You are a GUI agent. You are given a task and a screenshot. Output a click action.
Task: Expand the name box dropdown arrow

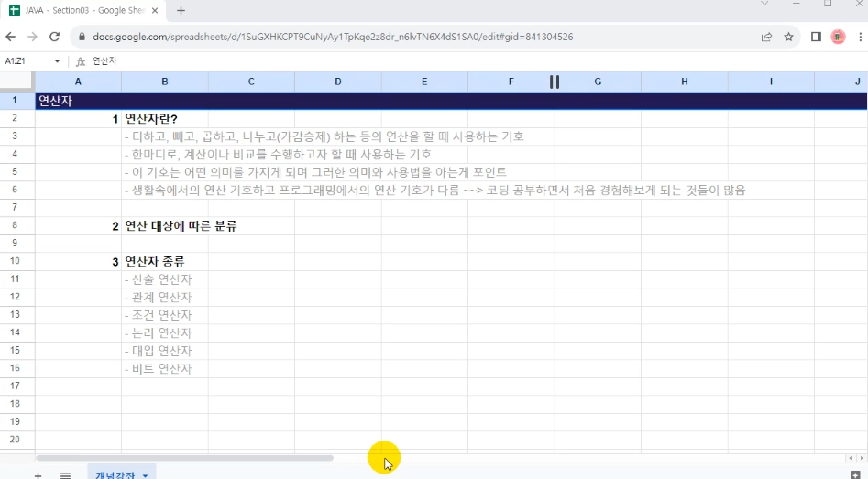point(57,61)
